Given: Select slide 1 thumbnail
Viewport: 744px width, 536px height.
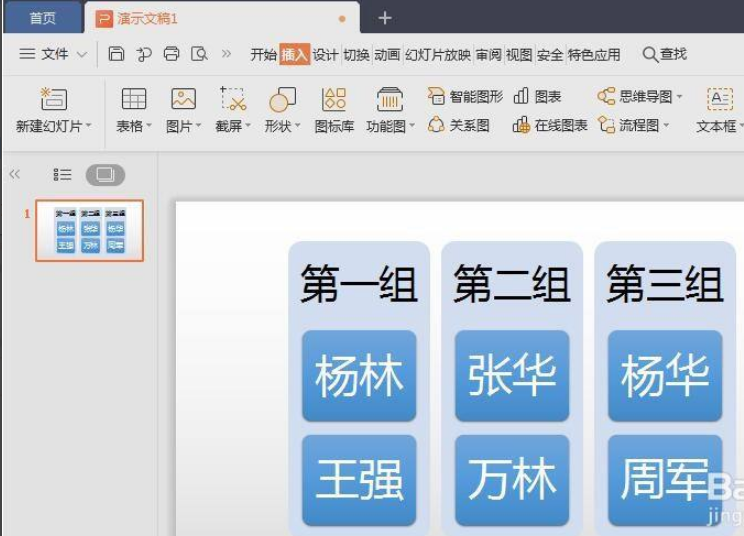Looking at the screenshot, I should [x=89, y=231].
